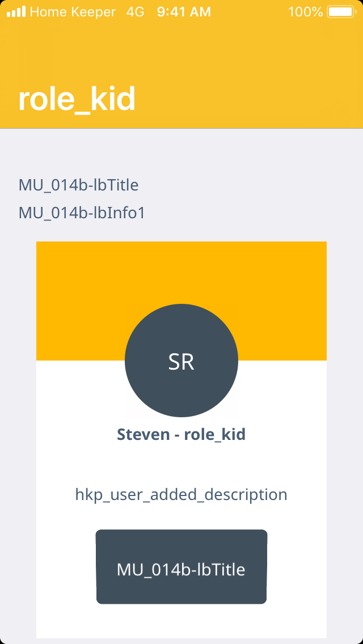Viewport: 363px width, 644px height.
Task: Tap the MU_014b-lbInfo1 info label
Action: 82,213
